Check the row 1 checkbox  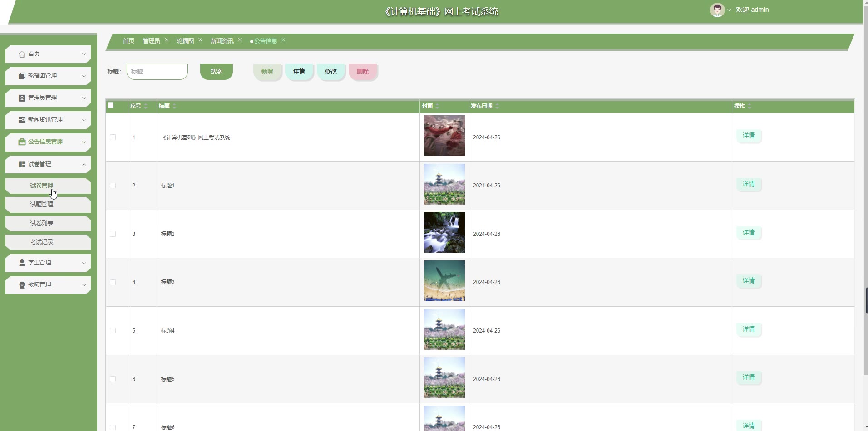pyautogui.click(x=113, y=137)
